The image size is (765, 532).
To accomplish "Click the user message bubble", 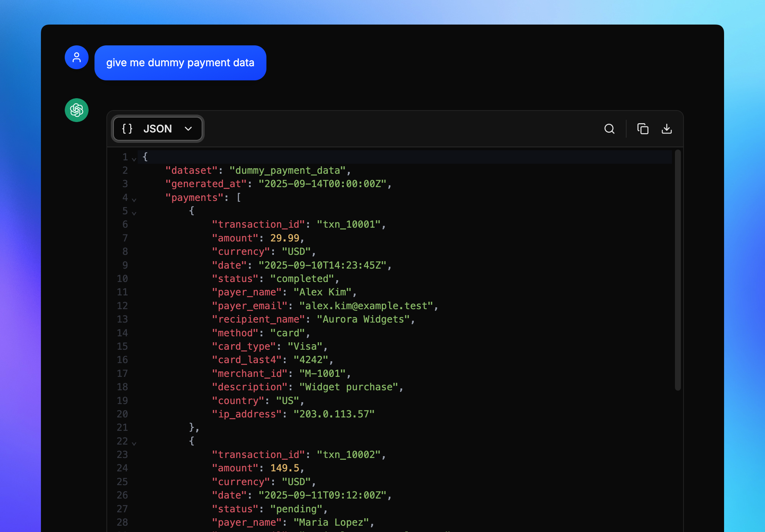I will (x=180, y=63).
